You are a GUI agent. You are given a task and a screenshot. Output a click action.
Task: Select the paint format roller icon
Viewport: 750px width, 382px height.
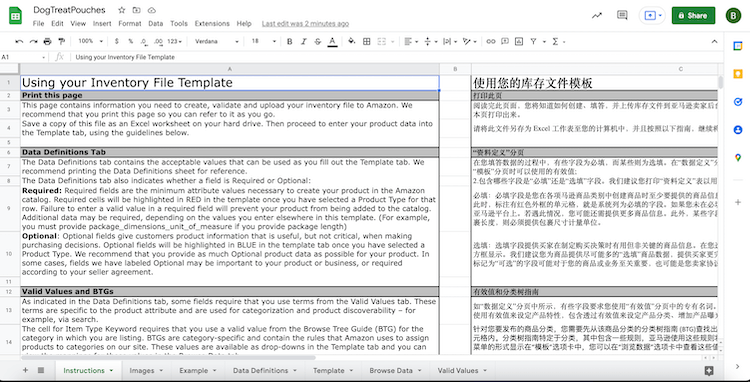61,42
